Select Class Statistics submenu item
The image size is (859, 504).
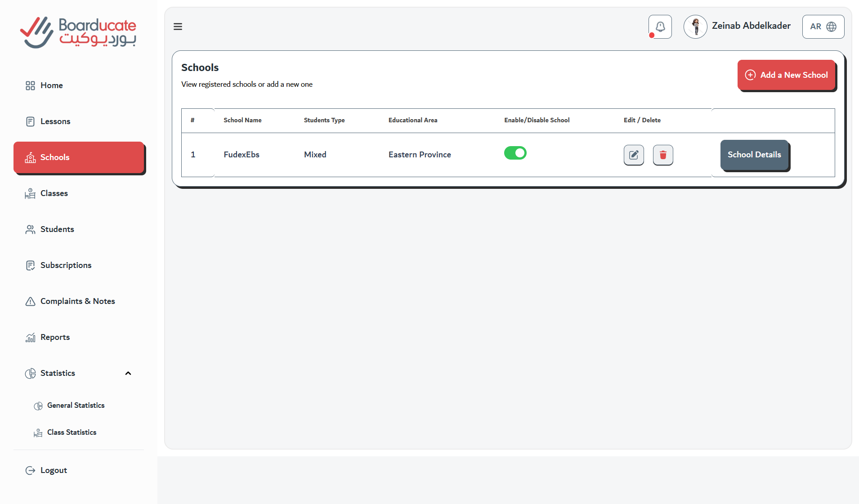72,433
